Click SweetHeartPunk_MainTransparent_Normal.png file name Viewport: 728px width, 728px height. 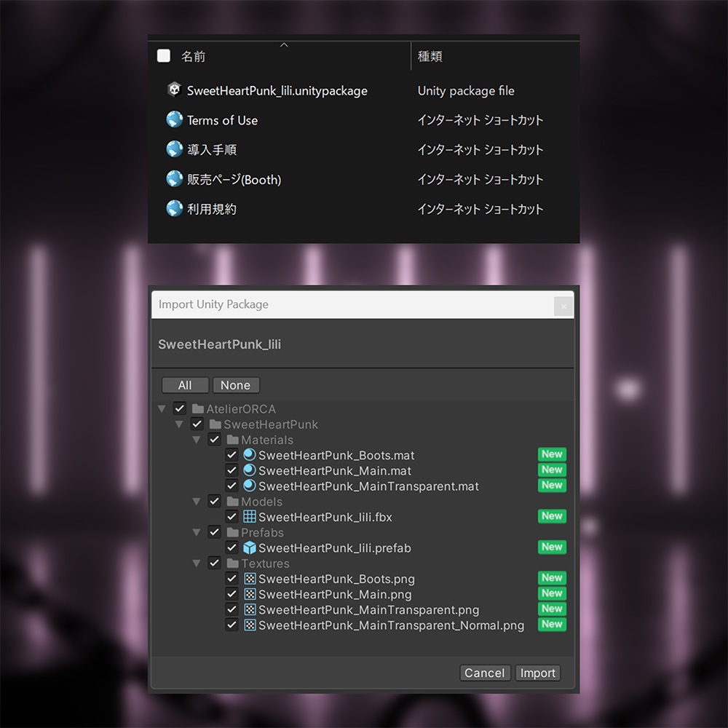[x=391, y=625]
